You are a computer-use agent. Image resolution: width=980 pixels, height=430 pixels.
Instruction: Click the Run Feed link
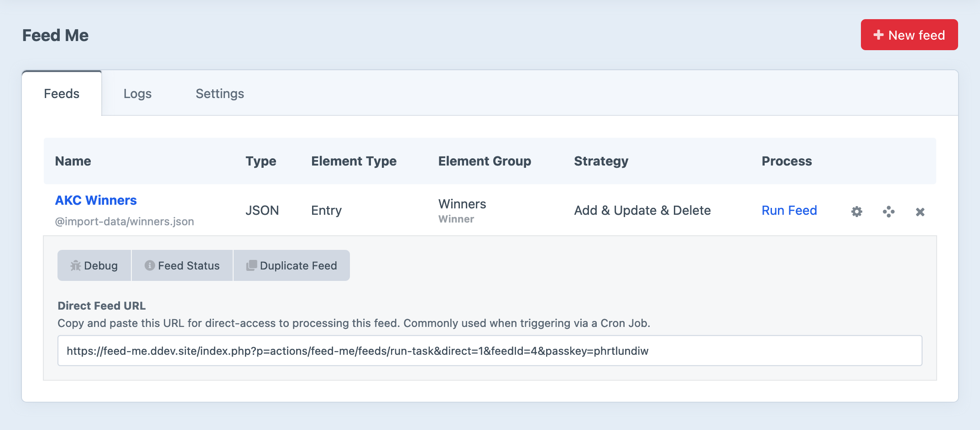(x=789, y=210)
